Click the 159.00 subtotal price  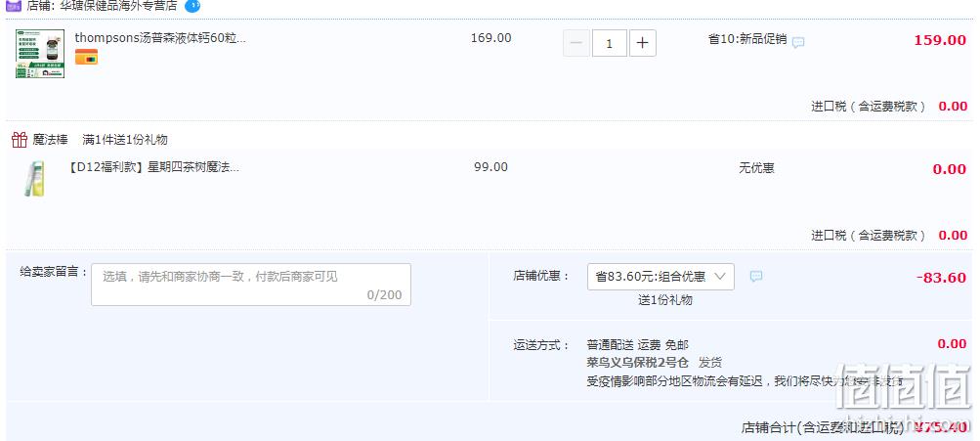click(940, 40)
